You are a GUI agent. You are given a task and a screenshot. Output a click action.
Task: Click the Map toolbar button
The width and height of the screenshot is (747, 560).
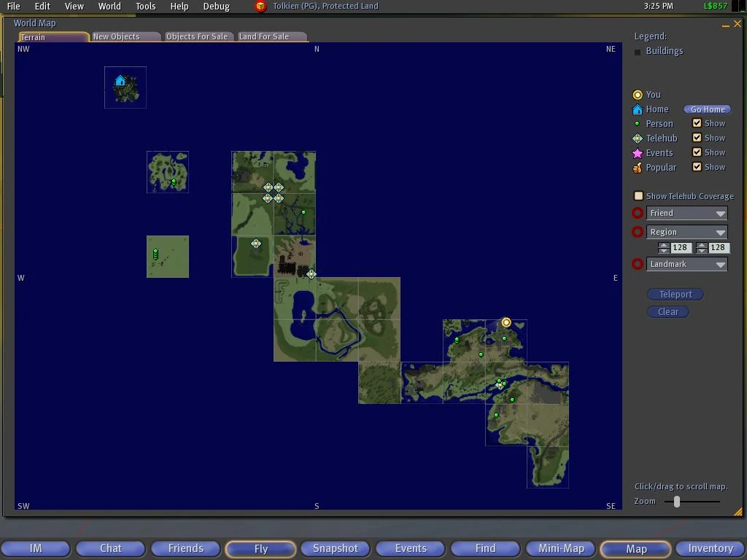[x=635, y=548]
